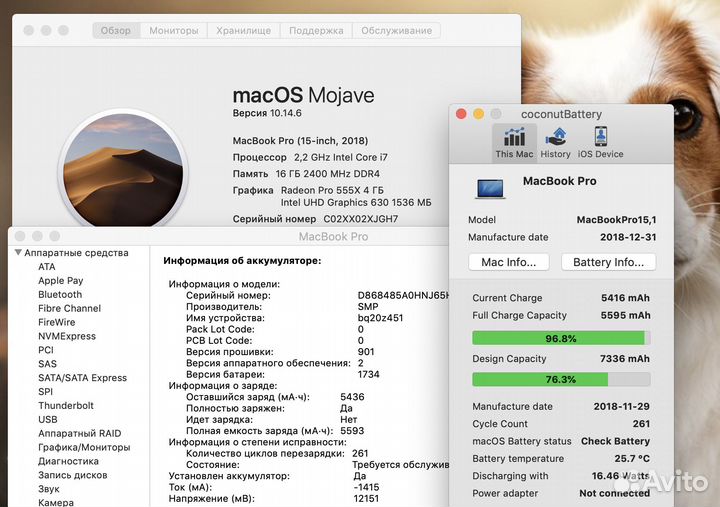Click the Battery Info... button
The width and height of the screenshot is (720, 507).
[608, 262]
